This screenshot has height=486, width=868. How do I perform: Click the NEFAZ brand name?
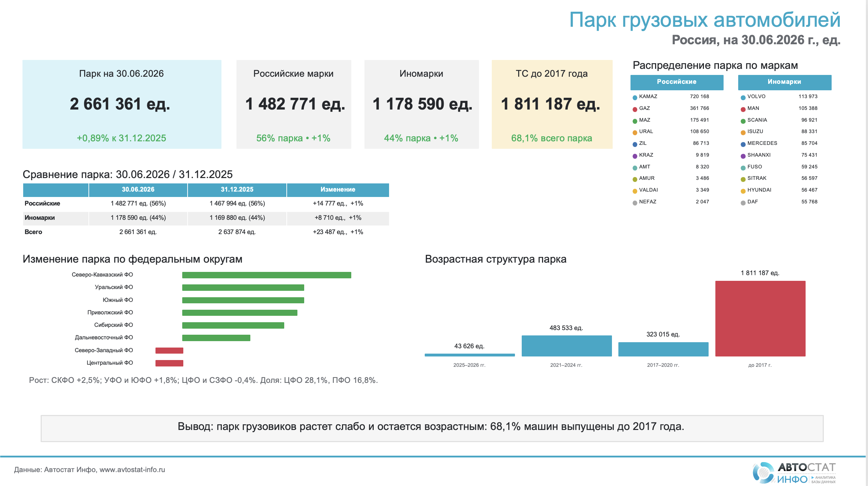[x=648, y=202]
